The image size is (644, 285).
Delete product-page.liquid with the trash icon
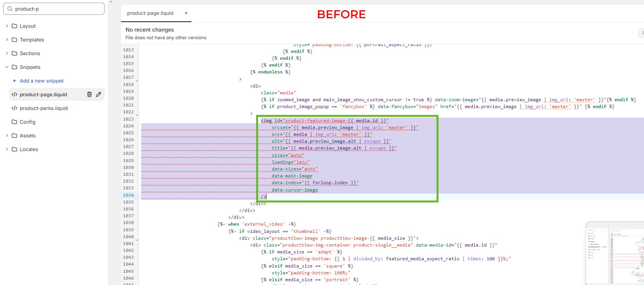point(89,94)
